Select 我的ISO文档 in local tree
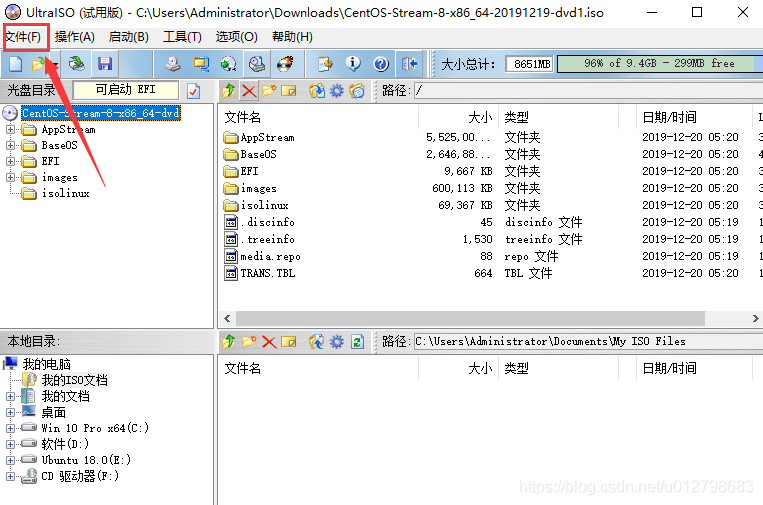763x505 pixels. [74, 380]
